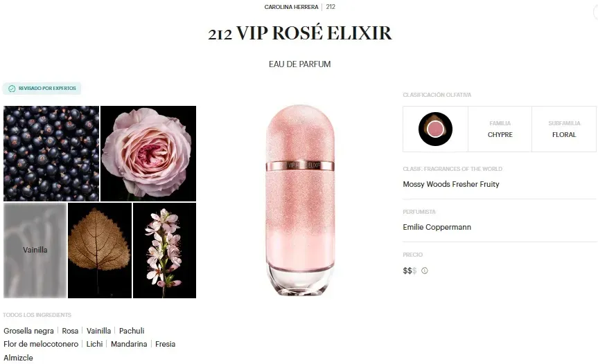Screen dimensions: 598x364
Task: Open perfumer Emilie Coppermann's page
Action: [x=437, y=227]
